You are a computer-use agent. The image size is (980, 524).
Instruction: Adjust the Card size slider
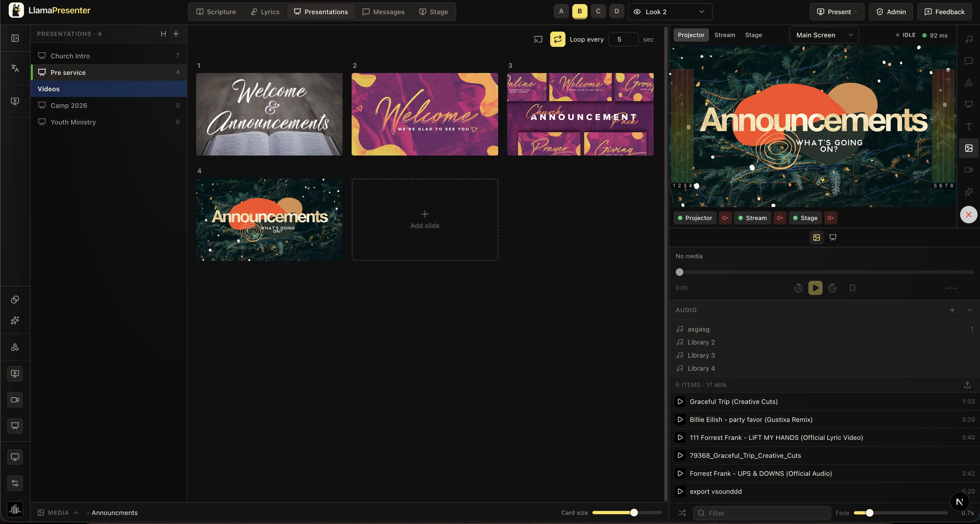627,513
